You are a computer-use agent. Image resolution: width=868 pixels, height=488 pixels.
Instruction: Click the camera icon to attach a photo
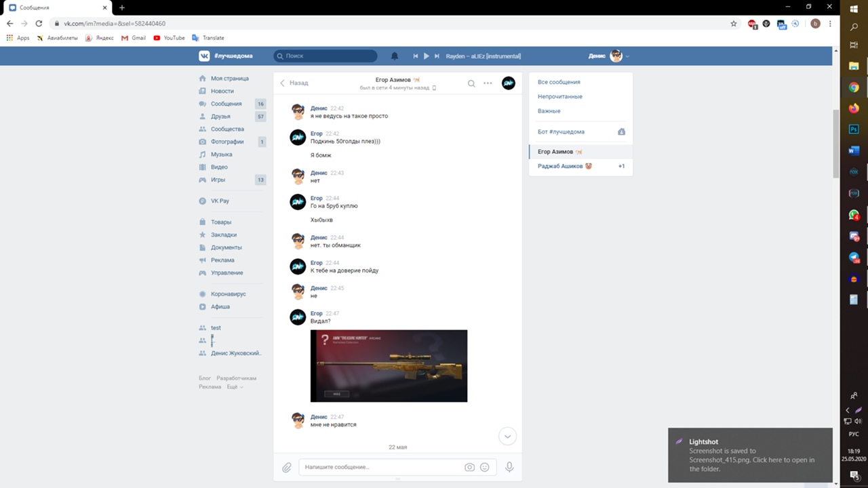(x=469, y=467)
